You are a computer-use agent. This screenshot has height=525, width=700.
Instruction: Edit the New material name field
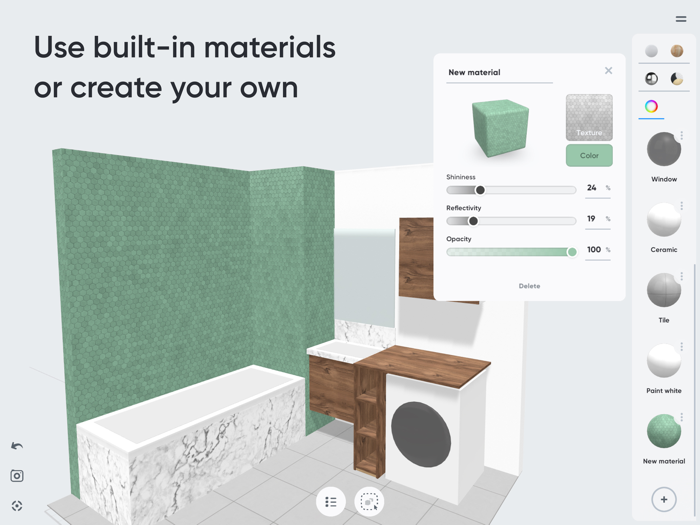(x=500, y=72)
